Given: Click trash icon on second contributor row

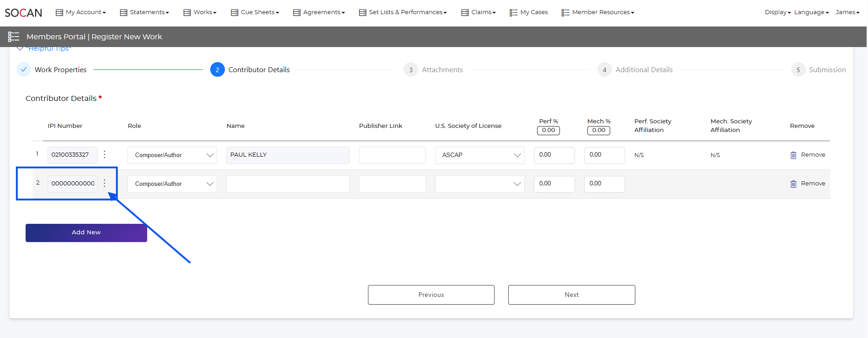Looking at the screenshot, I should coord(793,184).
